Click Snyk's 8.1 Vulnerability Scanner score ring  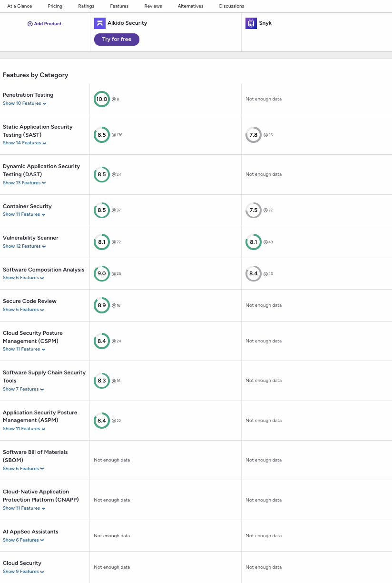point(254,242)
